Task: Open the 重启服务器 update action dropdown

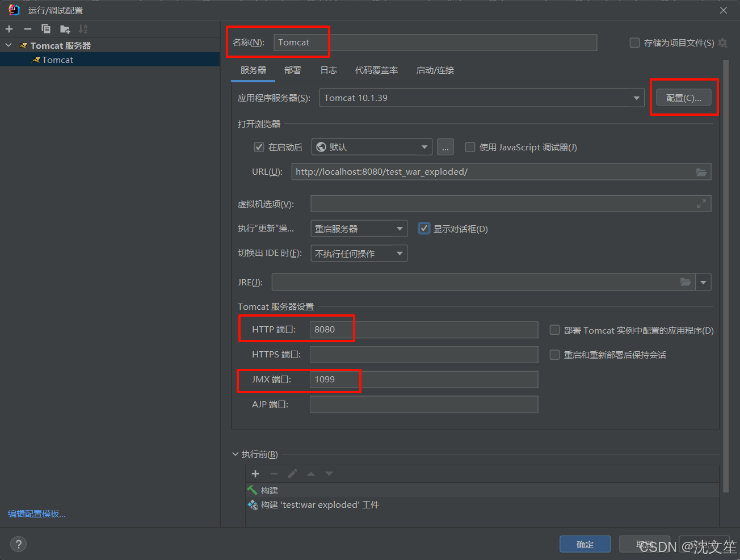Action: pos(359,229)
